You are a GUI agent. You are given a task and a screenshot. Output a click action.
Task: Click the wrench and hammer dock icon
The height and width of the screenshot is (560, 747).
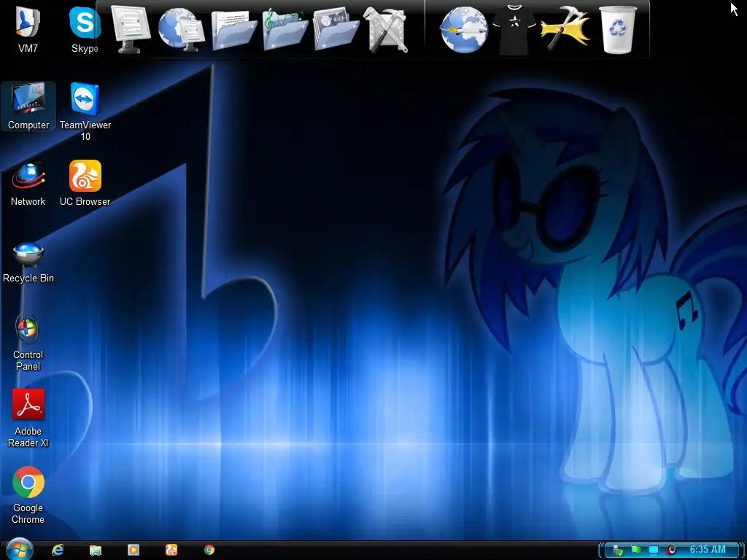[x=386, y=29]
